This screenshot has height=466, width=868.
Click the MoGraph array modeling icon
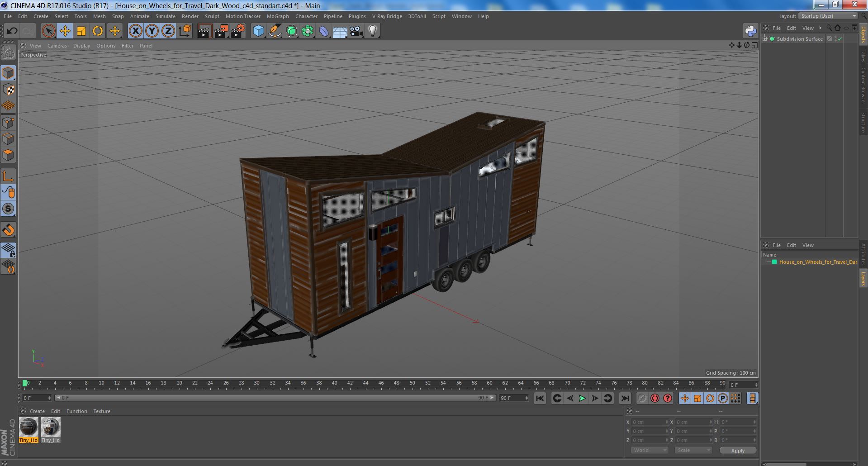point(308,31)
